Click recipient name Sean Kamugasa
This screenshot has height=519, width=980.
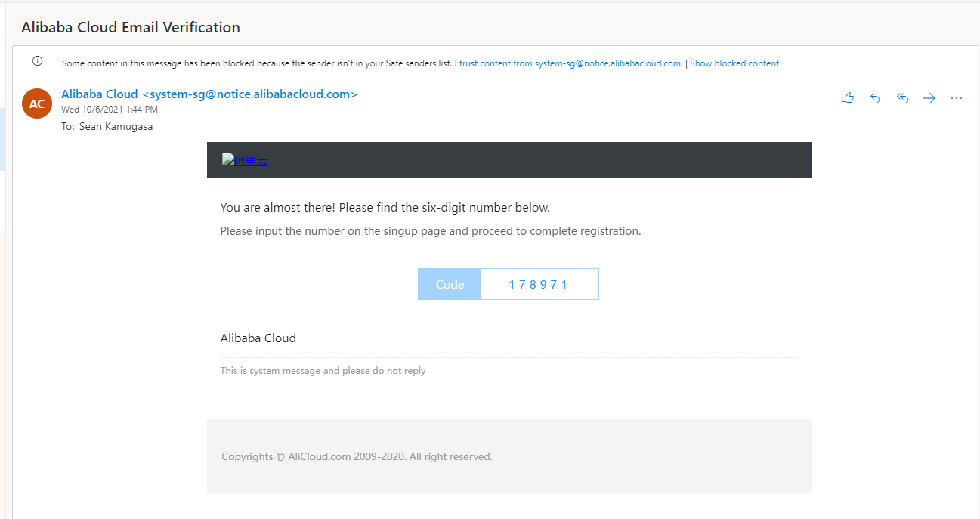[x=116, y=126]
